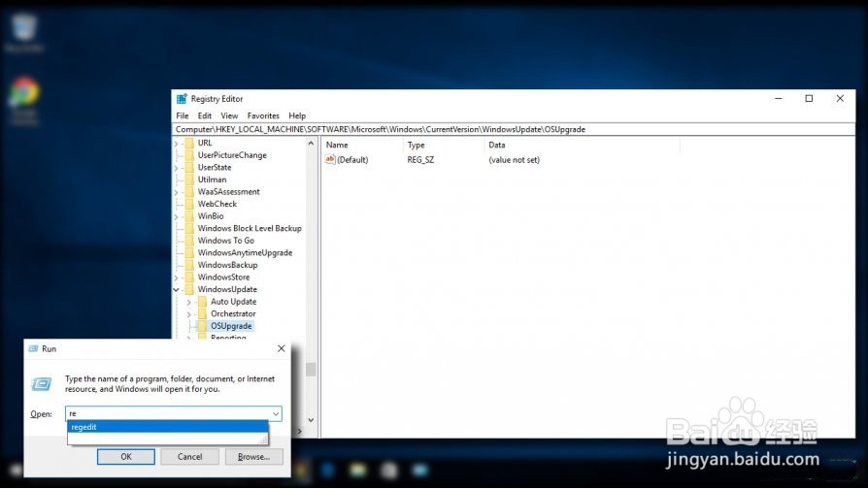Viewport: 868px width, 489px height.
Task: Open the Favorites menu
Action: 263,115
